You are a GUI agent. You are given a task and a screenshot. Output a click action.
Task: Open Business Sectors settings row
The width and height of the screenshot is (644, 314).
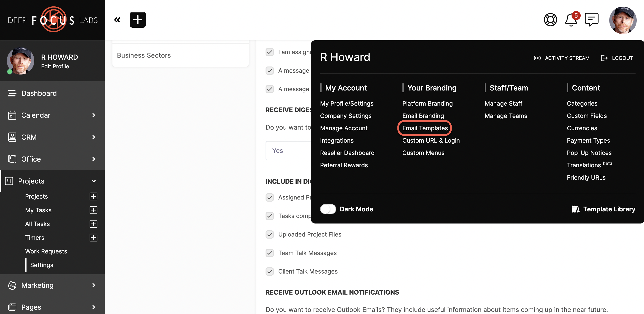pyautogui.click(x=180, y=55)
